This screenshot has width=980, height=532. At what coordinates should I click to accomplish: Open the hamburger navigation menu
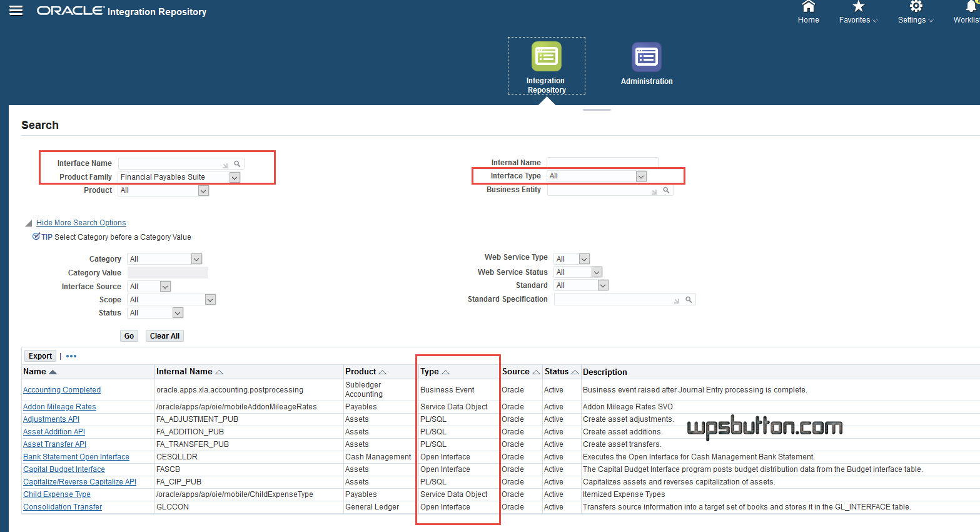[16, 11]
